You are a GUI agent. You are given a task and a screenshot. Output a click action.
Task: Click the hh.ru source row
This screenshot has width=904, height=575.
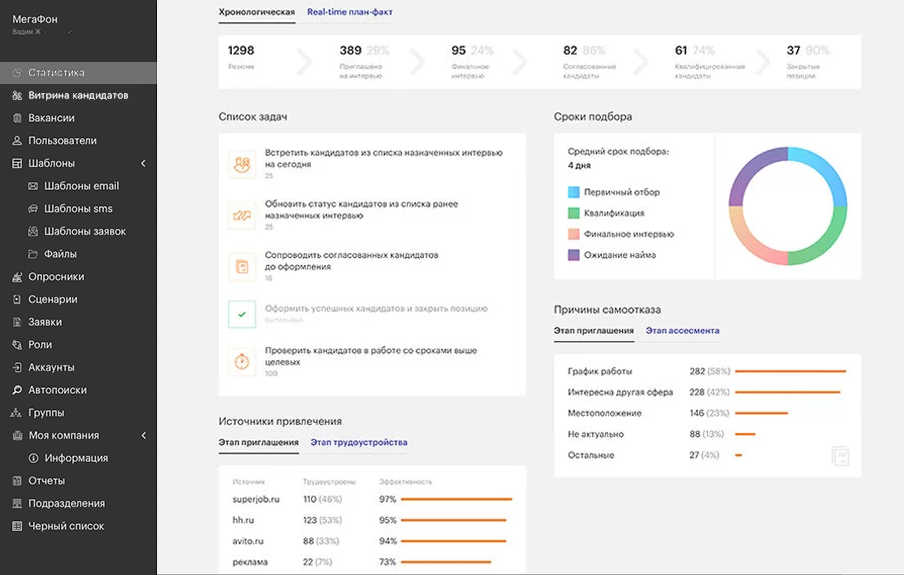click(372, 520)
